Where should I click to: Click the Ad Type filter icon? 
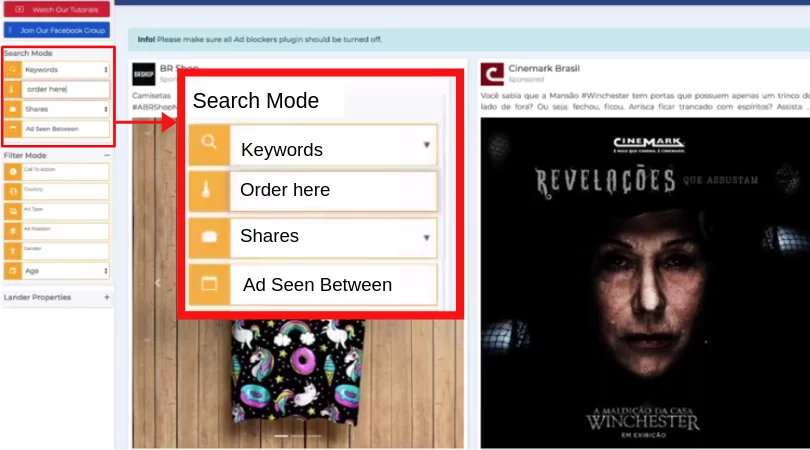point(13,211)
